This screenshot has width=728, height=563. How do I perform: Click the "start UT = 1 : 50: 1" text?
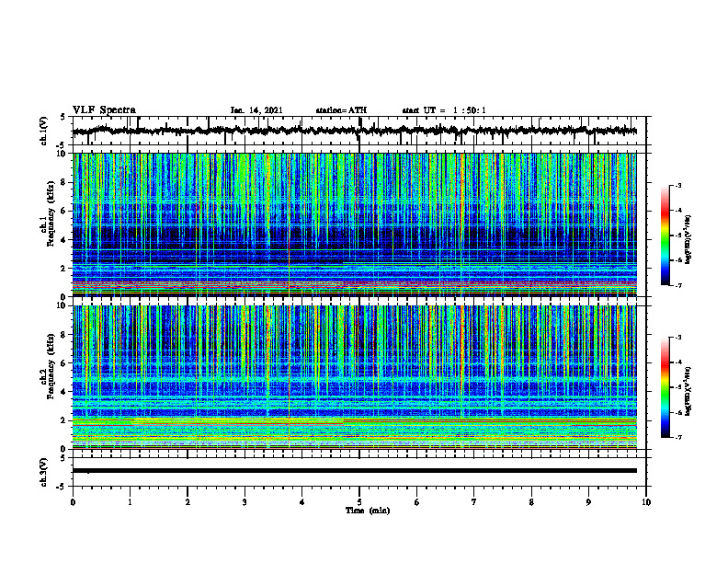(x=444, y=110)
